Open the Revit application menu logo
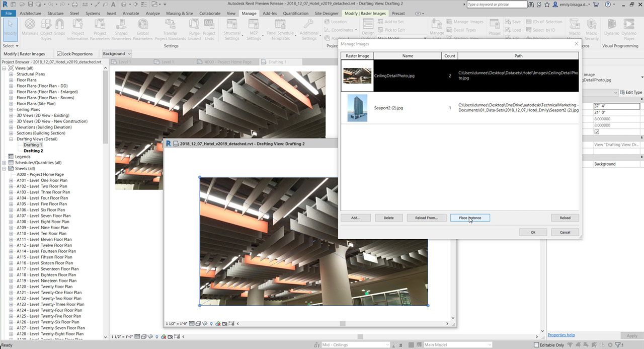The image size is (644, 349). [5, 4]
